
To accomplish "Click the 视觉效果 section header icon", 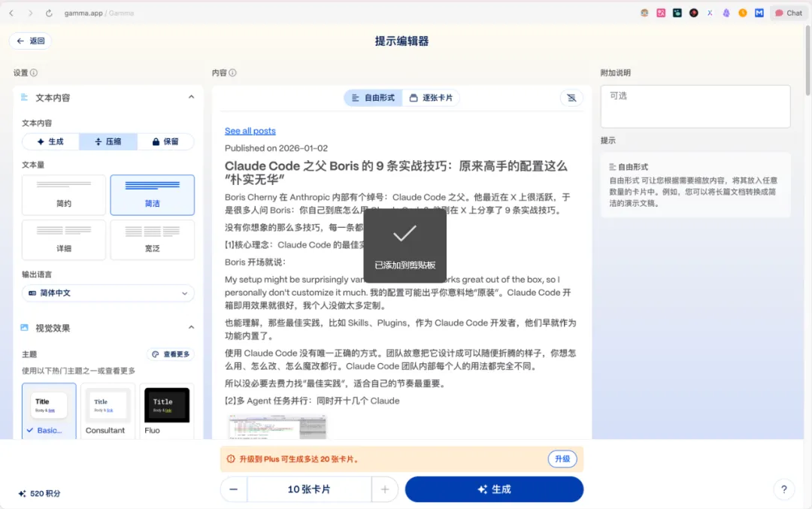I will pyautogui.click(x=24, y=328).
